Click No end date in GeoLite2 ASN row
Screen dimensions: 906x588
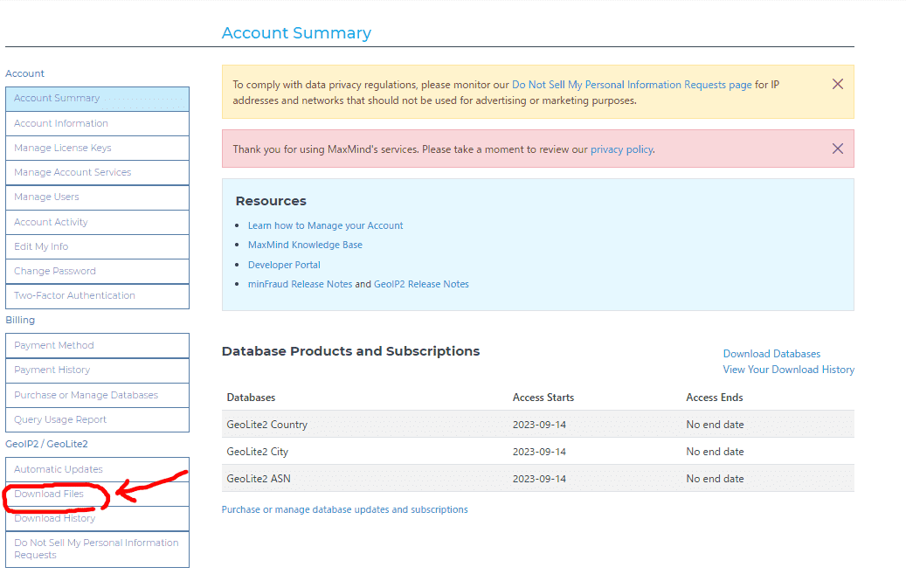(x=715, y=479)
